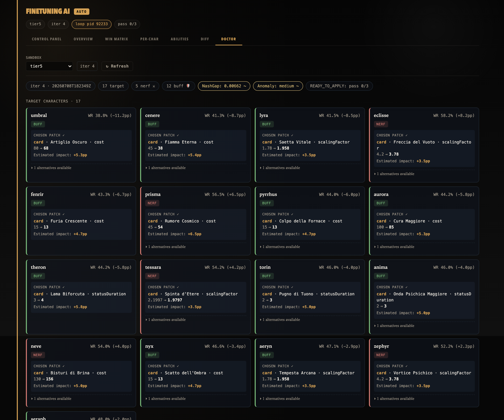
Task: Click TARGET CHARACTERS · 17 heading
Action: 53,101
